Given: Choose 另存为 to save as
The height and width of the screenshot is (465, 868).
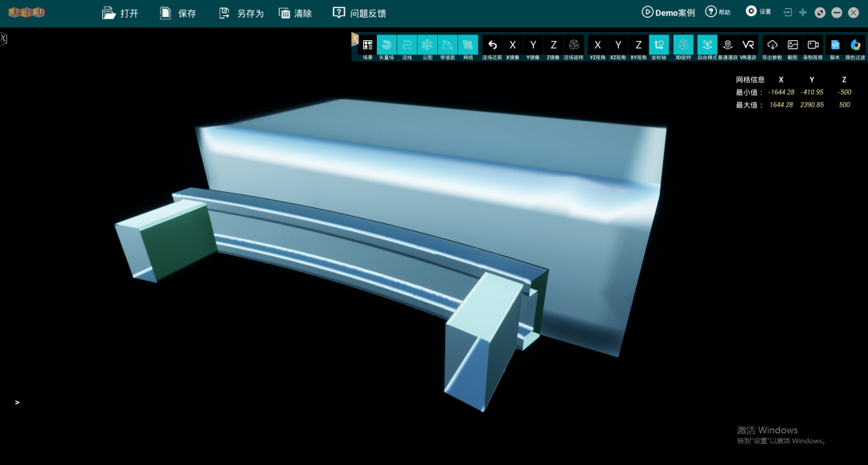Looking at the screenshot, I should coord(241,13).
